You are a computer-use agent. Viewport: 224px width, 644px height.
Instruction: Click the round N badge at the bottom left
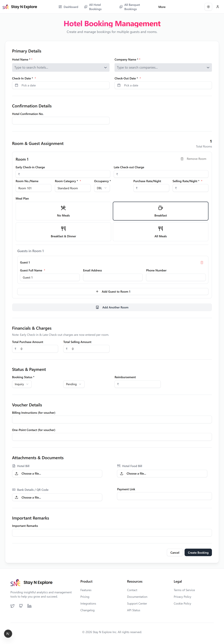point(8,634)
